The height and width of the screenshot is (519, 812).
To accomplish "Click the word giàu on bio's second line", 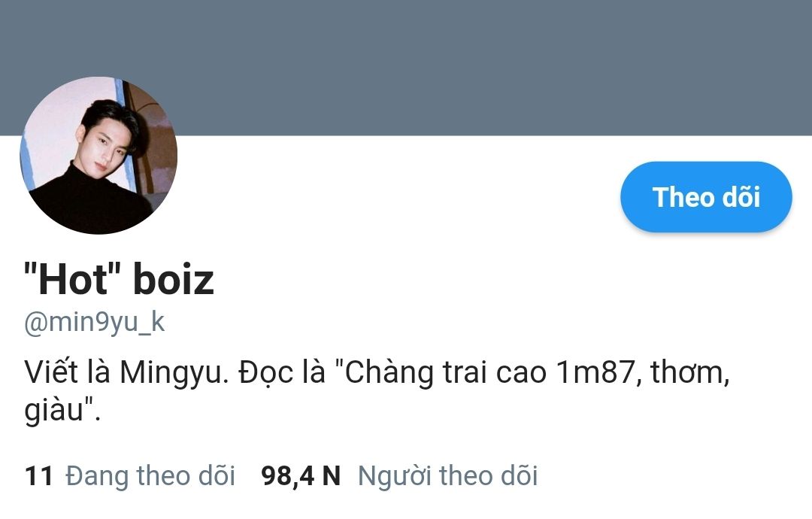I will 54,410.
